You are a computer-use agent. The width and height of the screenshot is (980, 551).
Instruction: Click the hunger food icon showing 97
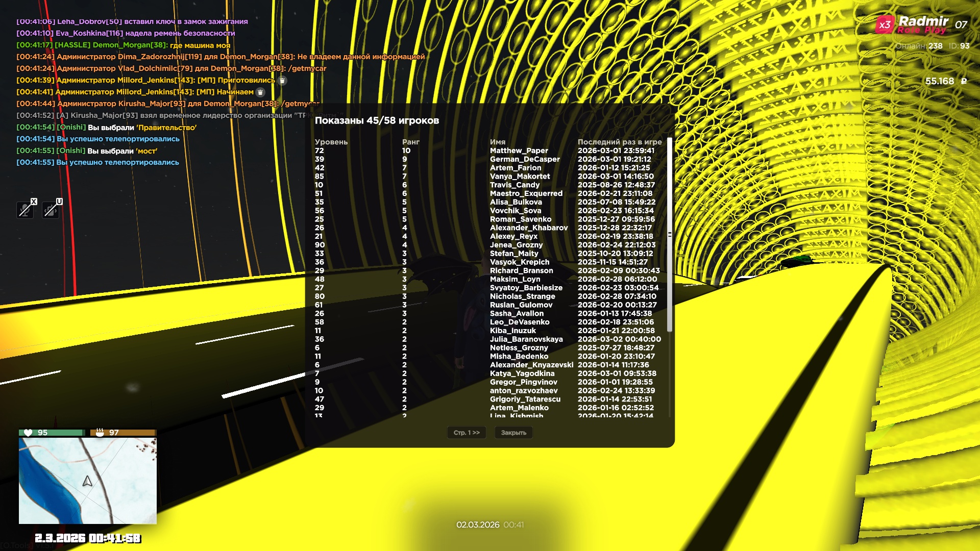coord(100,433)
